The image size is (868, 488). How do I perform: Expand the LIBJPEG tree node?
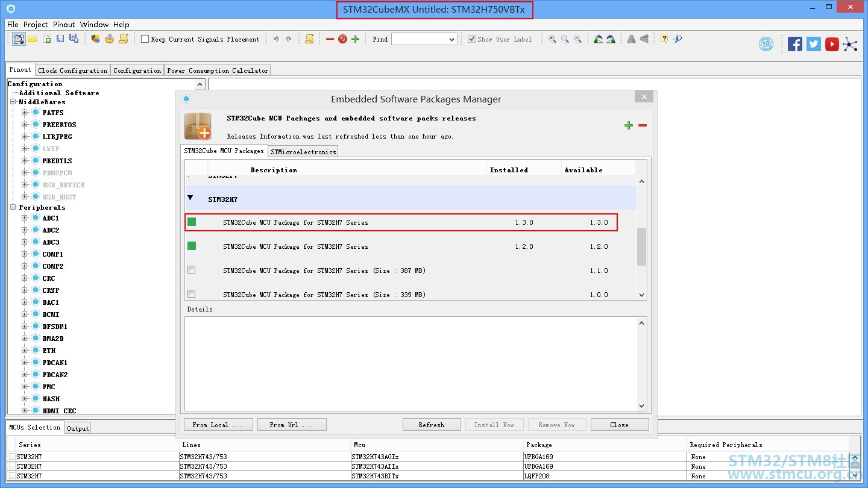coord(25,137)
